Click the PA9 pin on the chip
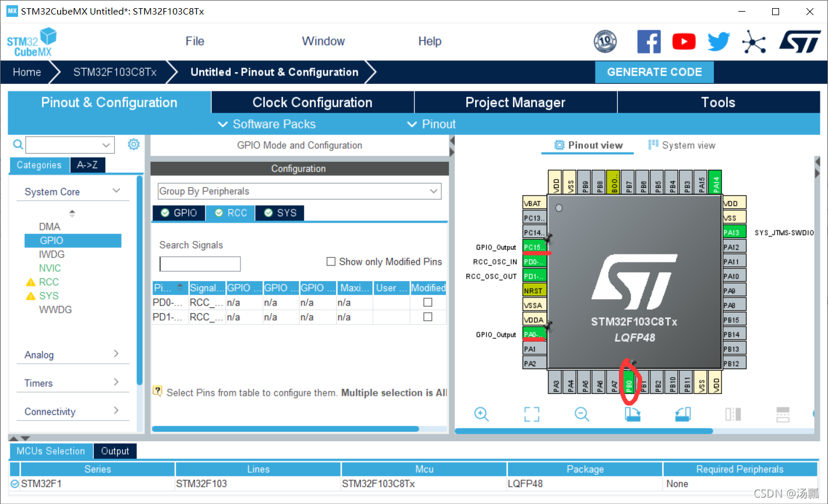This screenshot has height=504, width=828. click(x=734, y=291)
